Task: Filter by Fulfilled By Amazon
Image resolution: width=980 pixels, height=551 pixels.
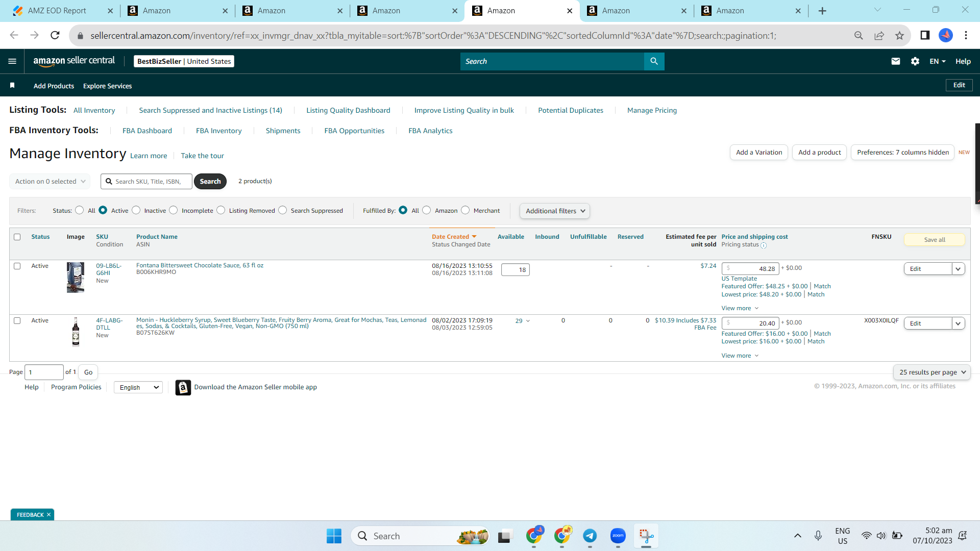Action: (x=427, y=210)
